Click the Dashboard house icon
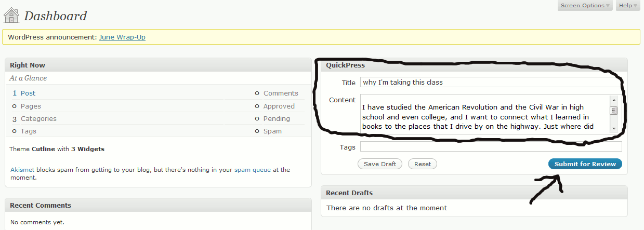Image resolution: width=644 pixels, height=230 pixels. 11,16
